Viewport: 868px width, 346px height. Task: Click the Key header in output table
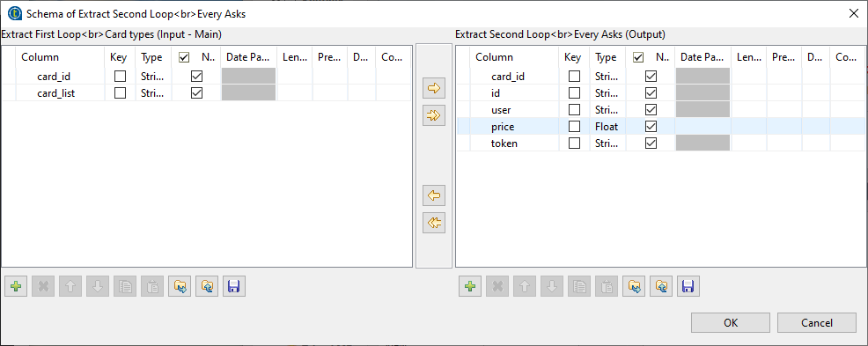[574, 57]
